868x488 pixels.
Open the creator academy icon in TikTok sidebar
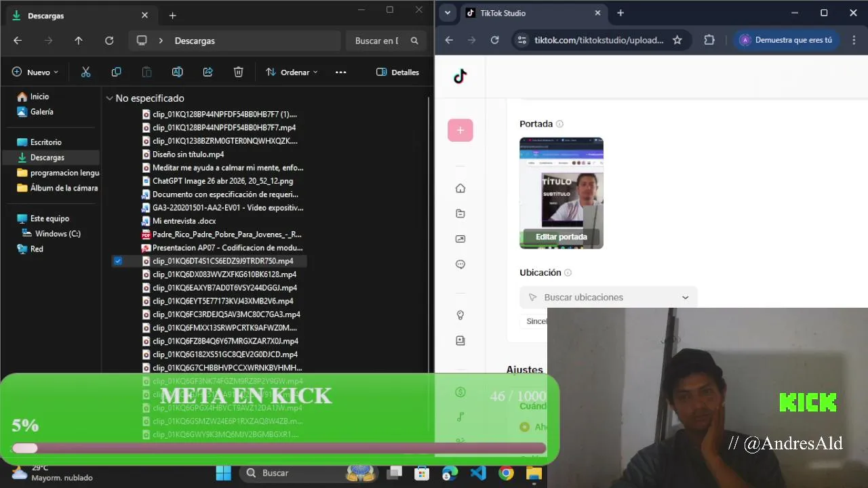pyautogui.click(x=460, y=341)
